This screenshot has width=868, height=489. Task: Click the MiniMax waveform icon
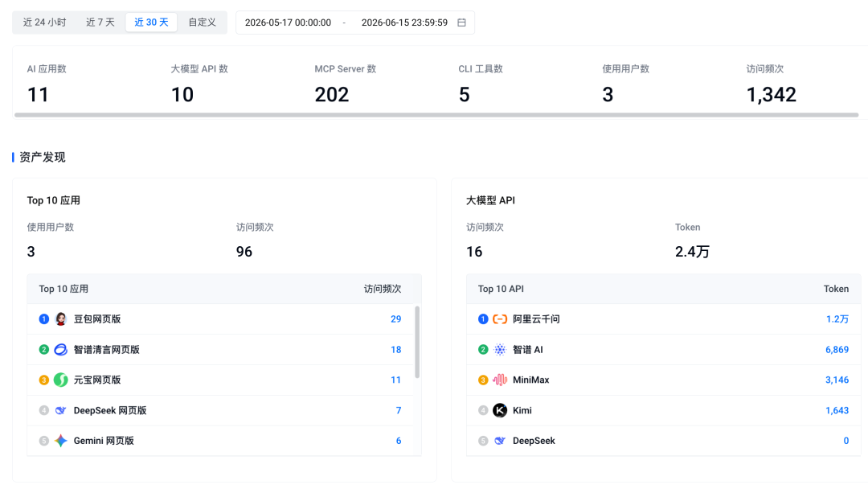pyautogui.click(x=500, y=380)
